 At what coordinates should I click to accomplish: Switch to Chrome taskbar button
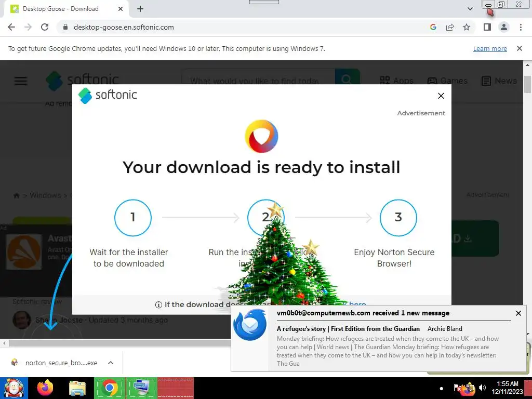(110, 388)
